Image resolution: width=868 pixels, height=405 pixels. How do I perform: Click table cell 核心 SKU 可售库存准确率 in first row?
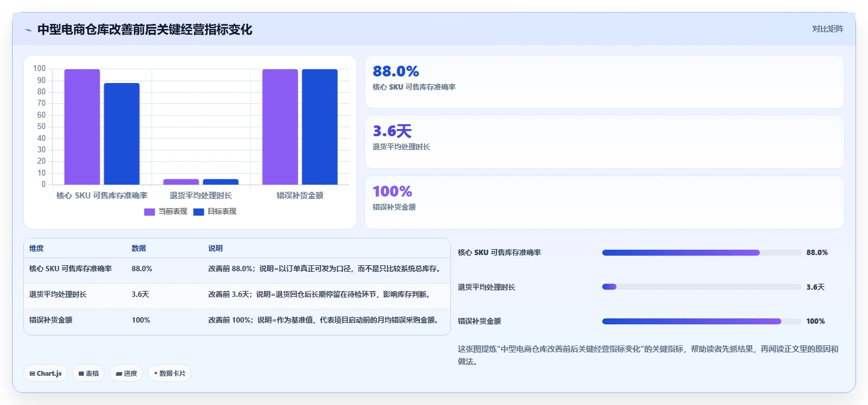click(70, 269)
